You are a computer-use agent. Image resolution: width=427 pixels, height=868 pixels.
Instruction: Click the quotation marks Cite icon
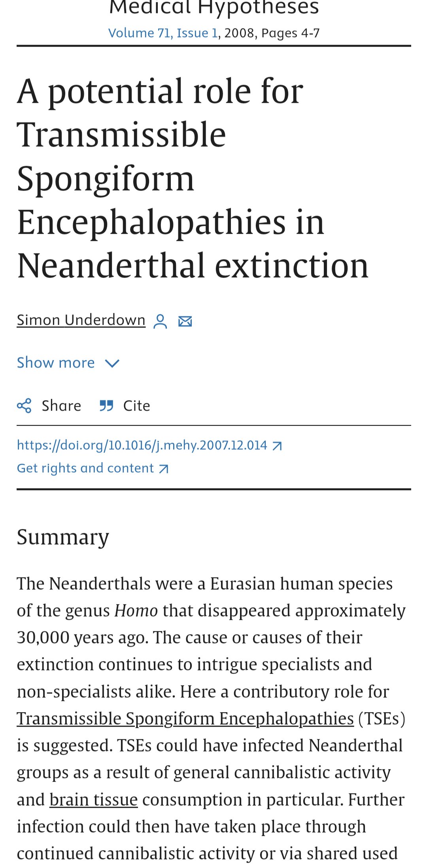coord(106,406)
